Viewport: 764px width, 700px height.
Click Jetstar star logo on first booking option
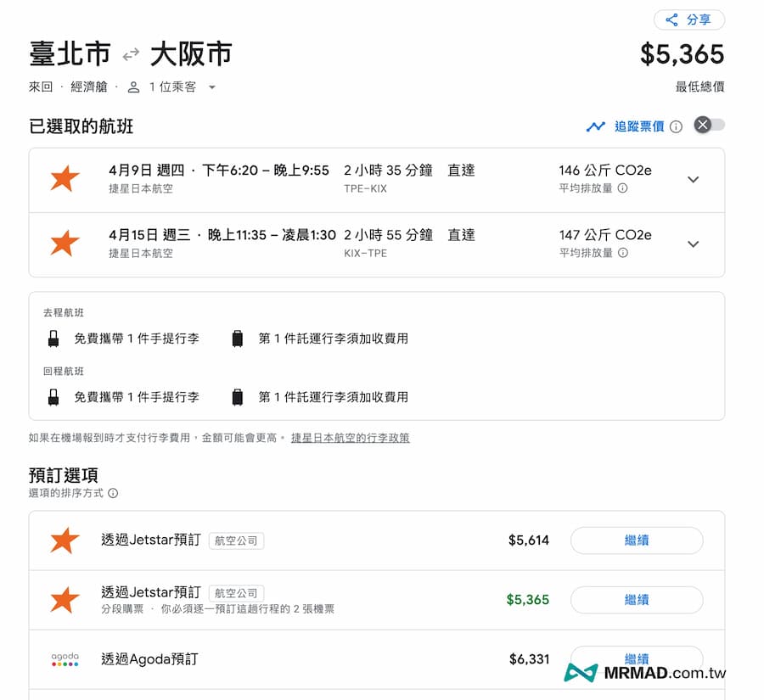63,540
